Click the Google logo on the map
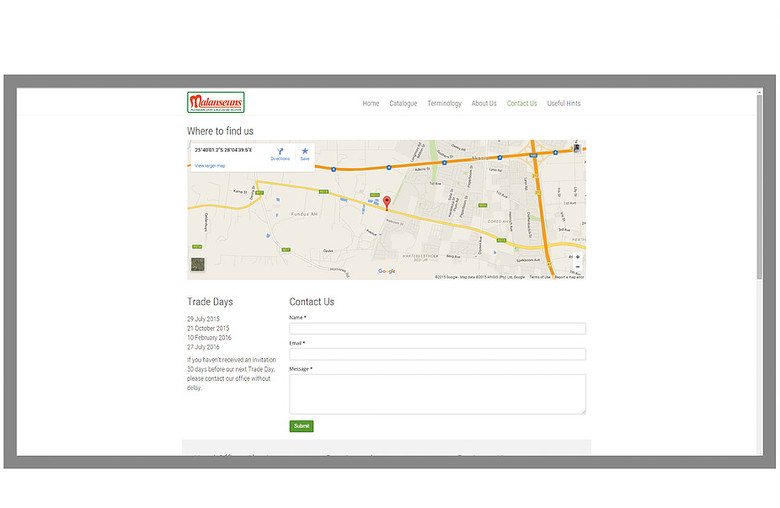 click(387, 271)
